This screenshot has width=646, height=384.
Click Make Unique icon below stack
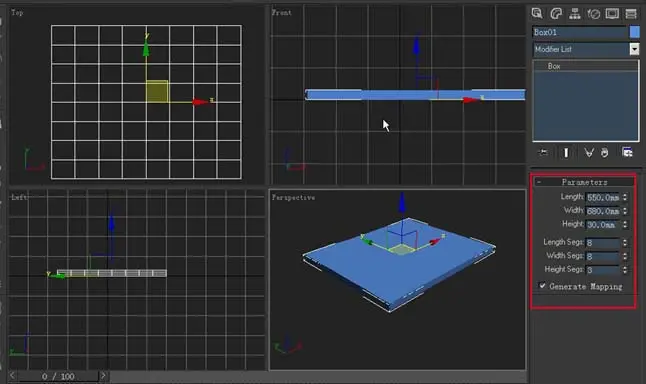(589, 152)
